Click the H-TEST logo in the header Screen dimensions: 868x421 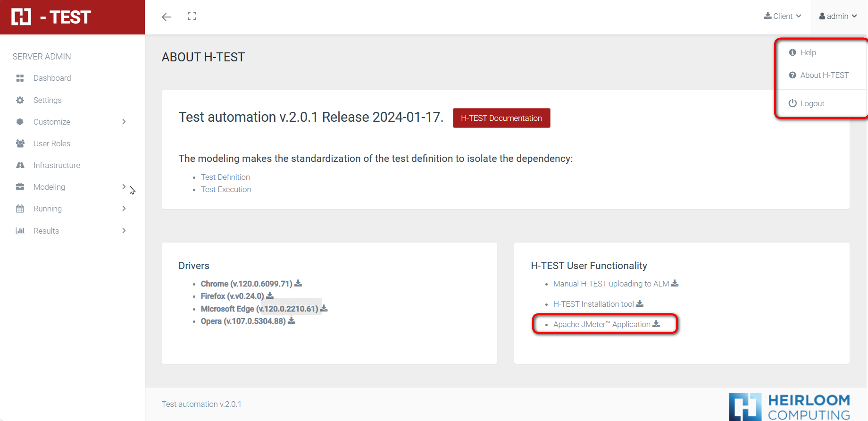tap(51, 17)
